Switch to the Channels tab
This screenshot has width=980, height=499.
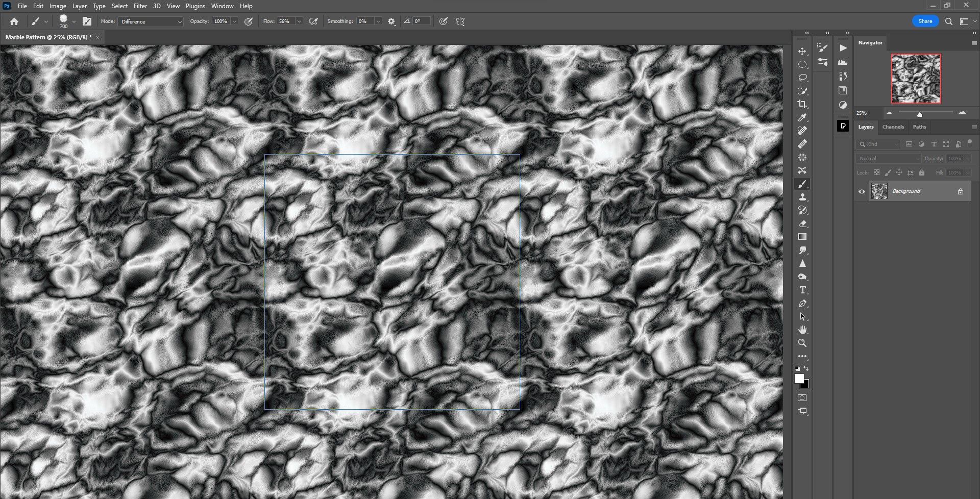pyautogui.click(x=893, y=127)
